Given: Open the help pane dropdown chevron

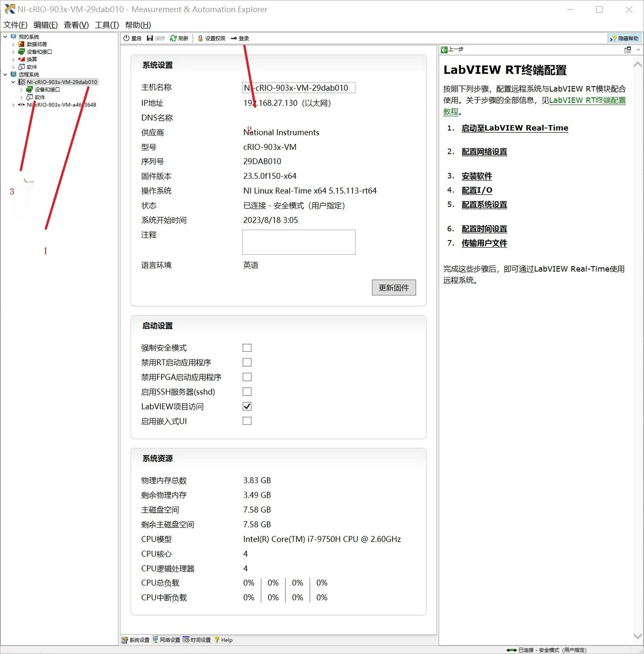Looking at the screenshot, I should [638, 50].
